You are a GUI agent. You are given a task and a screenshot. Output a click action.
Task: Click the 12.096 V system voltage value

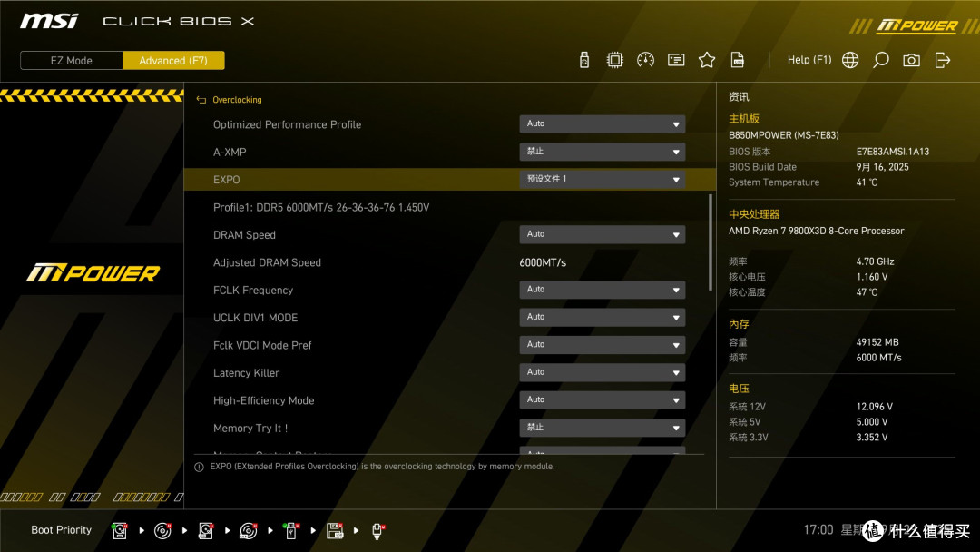tap(875, 407)
